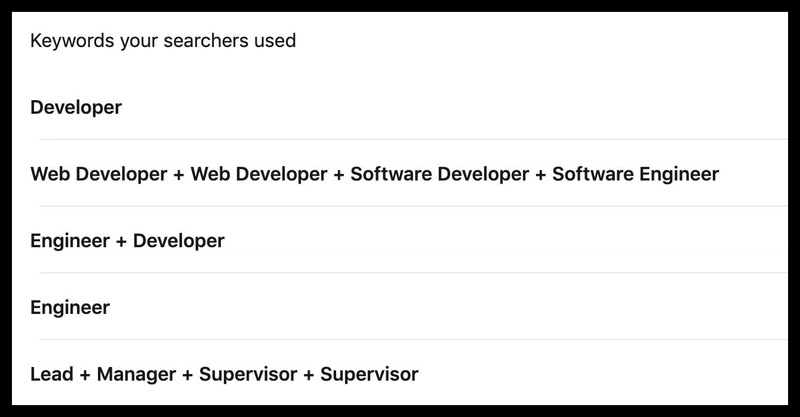Screen dimensions: 800x417
Task: Click plus sign before "Software Engineer"
Action: 541,175
